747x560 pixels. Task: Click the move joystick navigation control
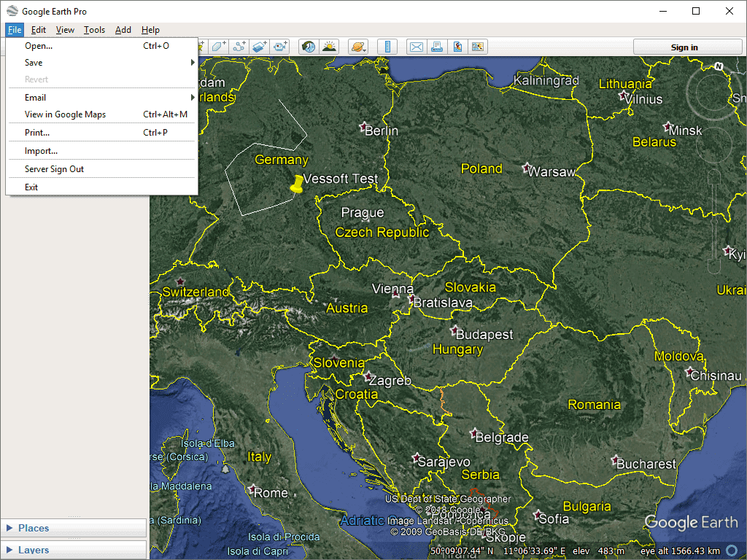point(713,146)
